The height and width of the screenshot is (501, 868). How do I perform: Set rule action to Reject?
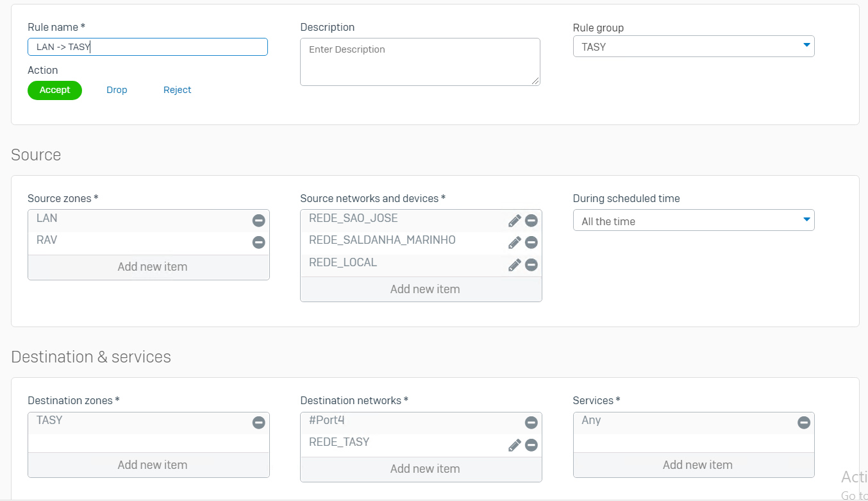point(177,90)
